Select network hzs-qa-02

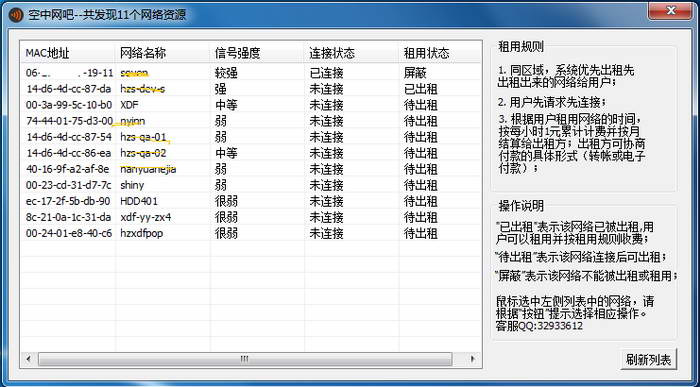point(143,153)
